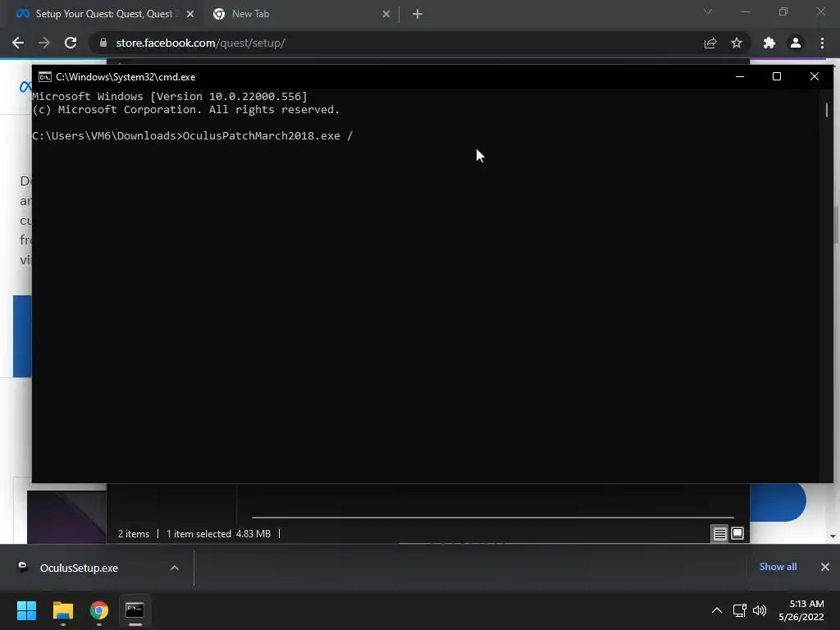This screenshot has height=630, width=840.
Task: View site info padlock icon
Action: click(103, 43)
